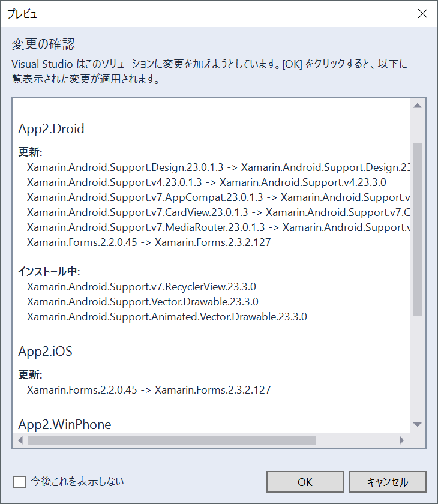Close the プレビュー dialog with the X button
Image resolution: width=438 pixels, height=504 pixels.
pyautogui.click(x=422, y=13)
